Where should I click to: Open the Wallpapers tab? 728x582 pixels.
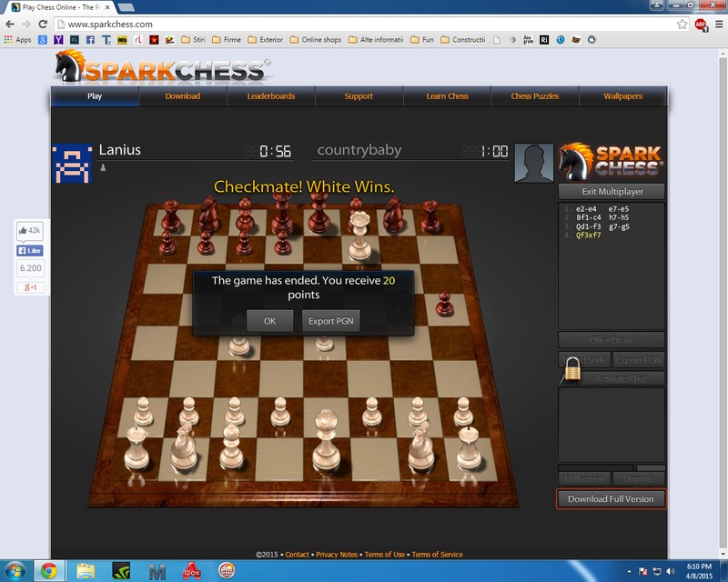[x=623, y=96]
